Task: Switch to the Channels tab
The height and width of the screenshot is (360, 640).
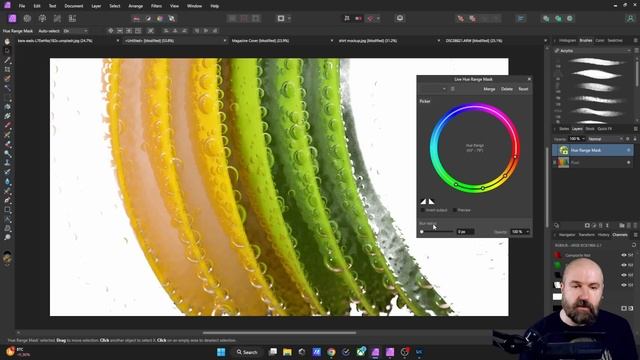Action: (x=620, y=235)
